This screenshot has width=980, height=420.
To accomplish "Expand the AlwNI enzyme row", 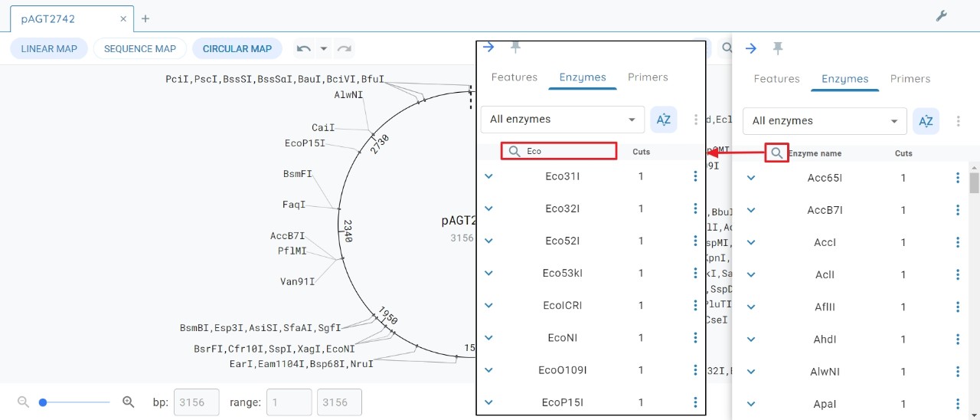I will click(x=751, y=372).
